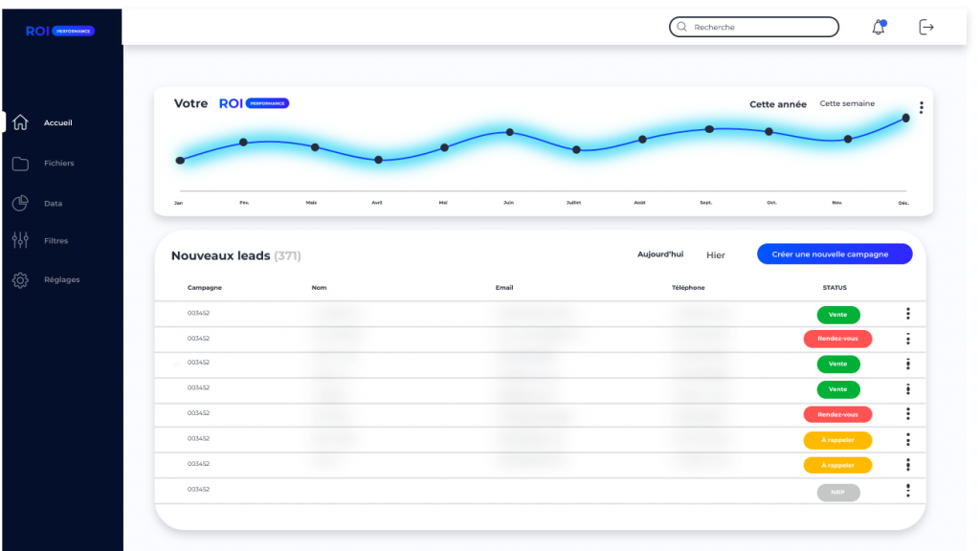
Task: Open options menu for first lead row
Action: (x=907, y=314)
